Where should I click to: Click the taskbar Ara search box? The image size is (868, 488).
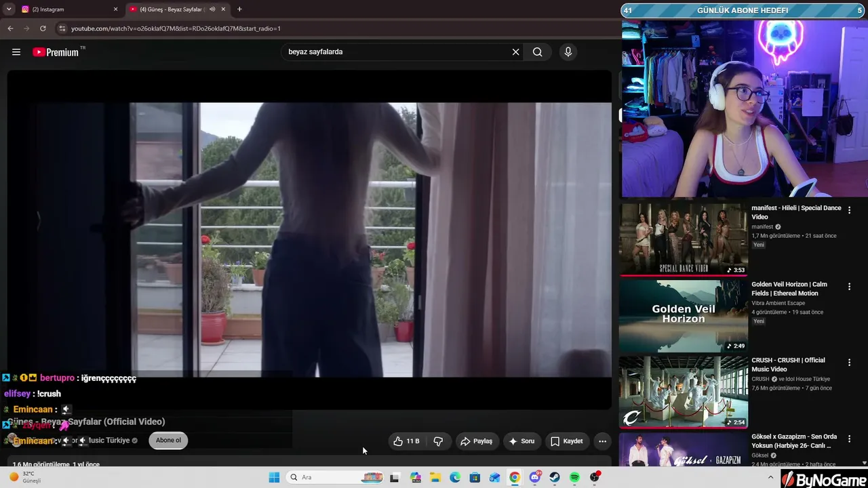(336, 477)
